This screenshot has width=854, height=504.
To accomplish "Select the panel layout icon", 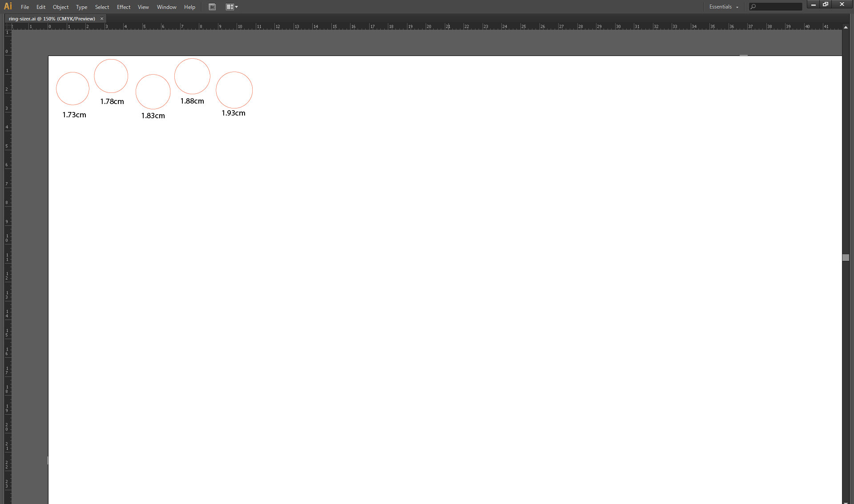I will [x=230, y=7].
